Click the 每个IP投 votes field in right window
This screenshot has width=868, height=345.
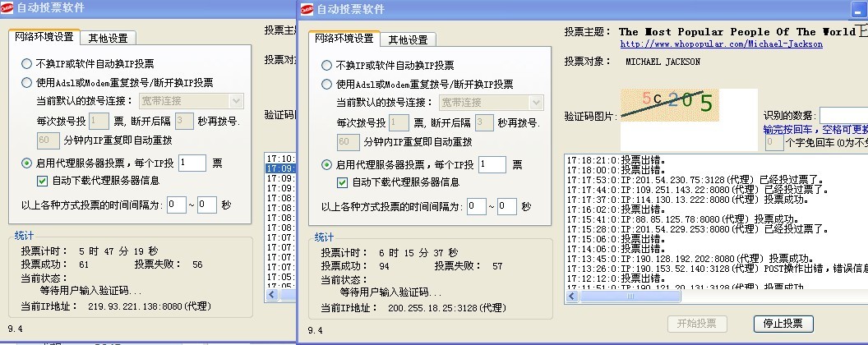point(492,165)
